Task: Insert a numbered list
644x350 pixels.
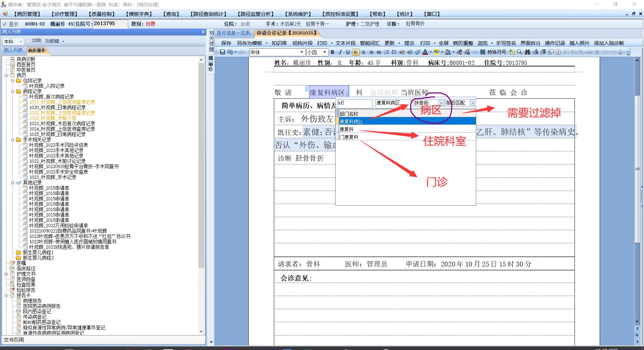Action: [x=387, y=52]
